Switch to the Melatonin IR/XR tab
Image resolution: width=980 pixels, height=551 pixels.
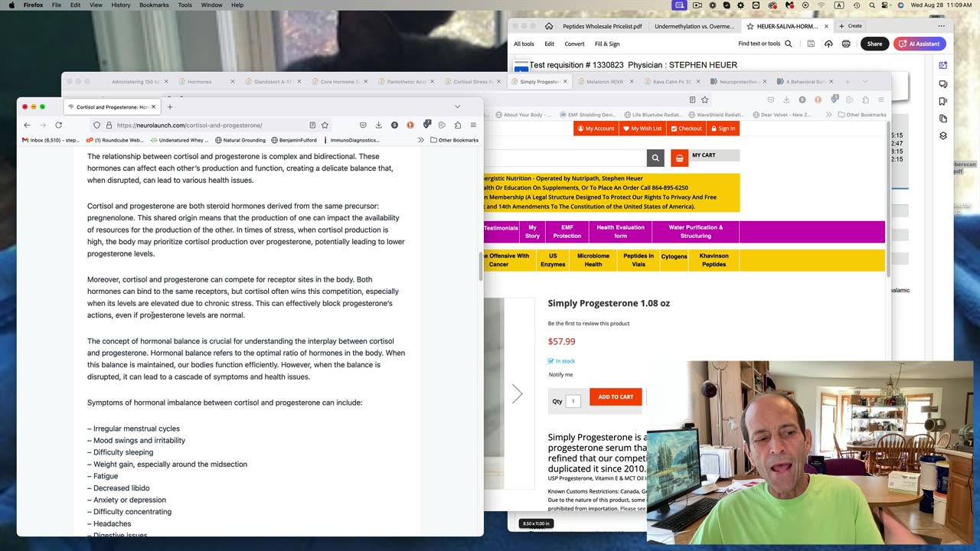605,81
